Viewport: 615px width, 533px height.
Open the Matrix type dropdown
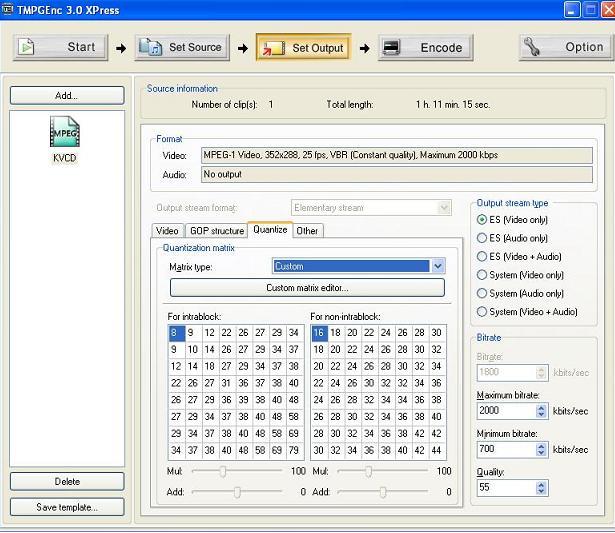438,266
